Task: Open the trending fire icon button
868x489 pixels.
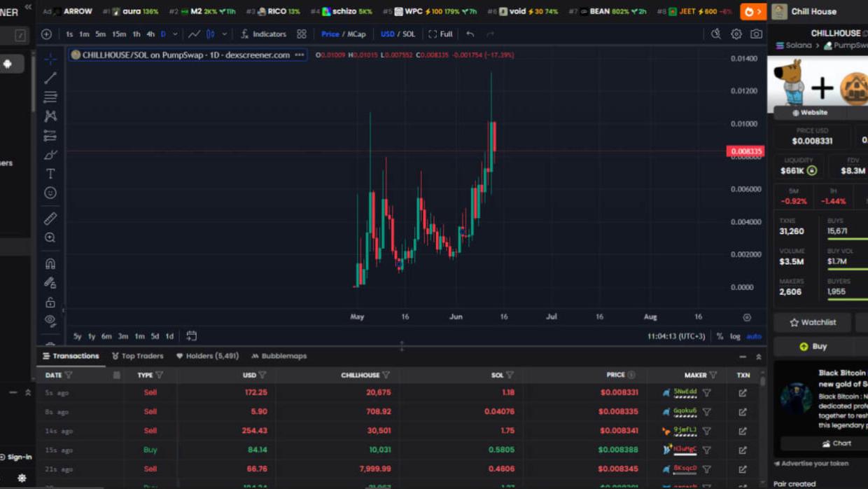Action: point(753,11)
